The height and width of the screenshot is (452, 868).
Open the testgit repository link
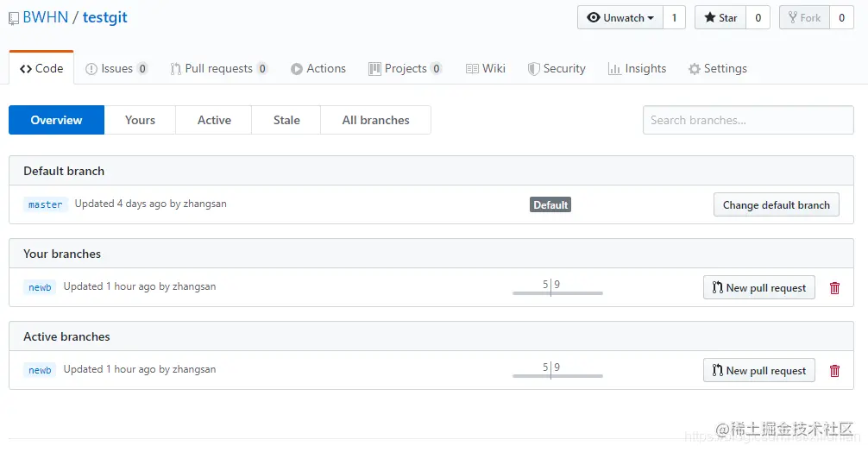click(104, 17)
